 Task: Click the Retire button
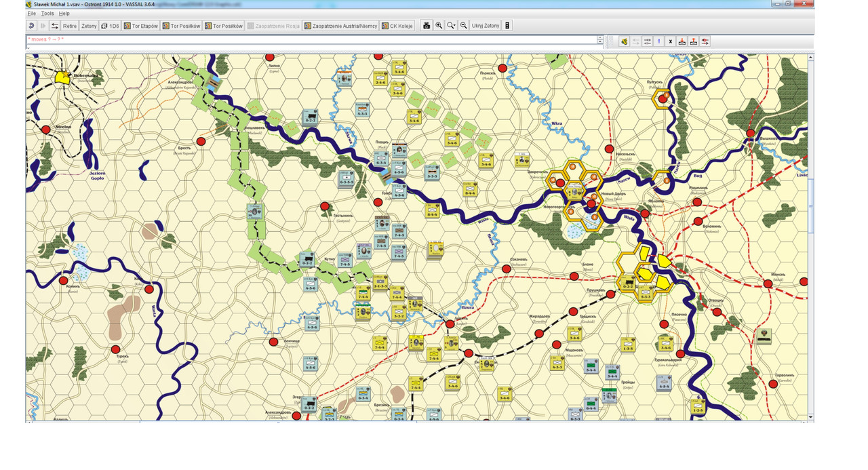point(70,26)
